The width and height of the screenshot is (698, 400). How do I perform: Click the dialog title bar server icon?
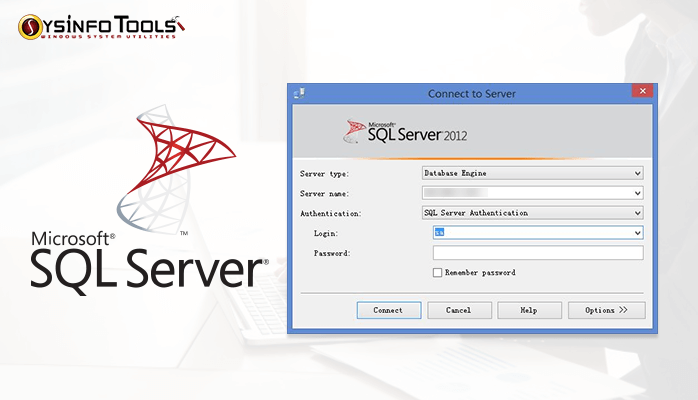(300, 93)
